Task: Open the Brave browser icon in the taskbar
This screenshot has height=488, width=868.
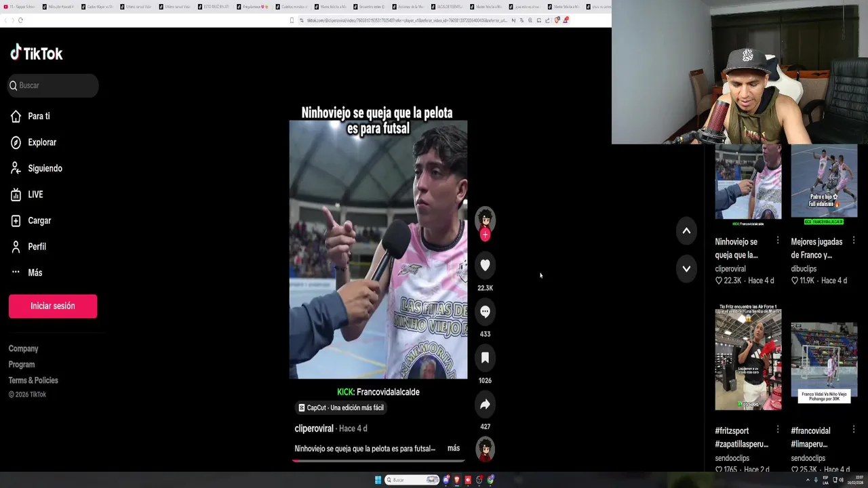Action: click(x=456, y=480)
